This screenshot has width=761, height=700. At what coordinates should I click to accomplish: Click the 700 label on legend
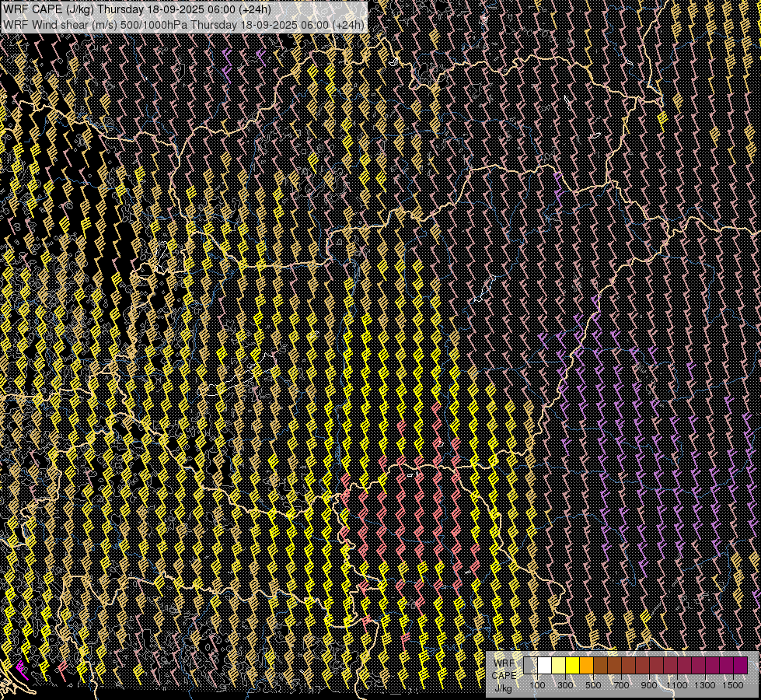point(621,685)
